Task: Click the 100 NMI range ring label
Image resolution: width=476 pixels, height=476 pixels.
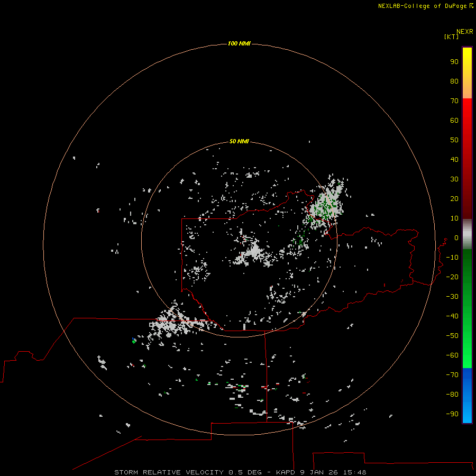Action: (x=239, y=43)
